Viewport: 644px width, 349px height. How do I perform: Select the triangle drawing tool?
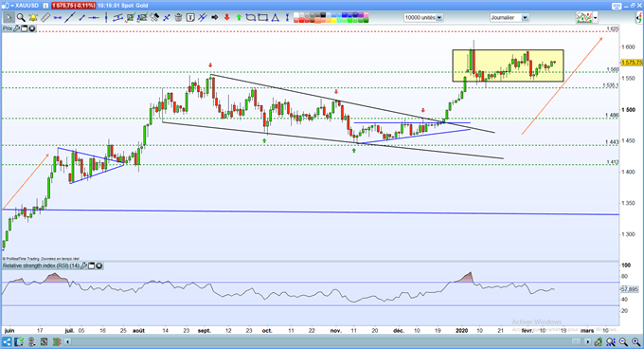[275, 18]
